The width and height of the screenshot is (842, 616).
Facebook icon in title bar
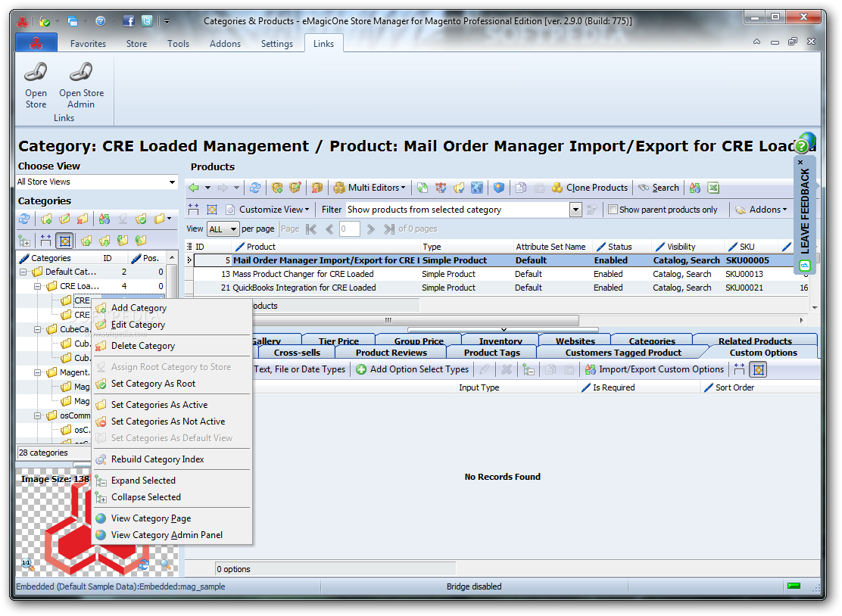(x=129, y=21)
